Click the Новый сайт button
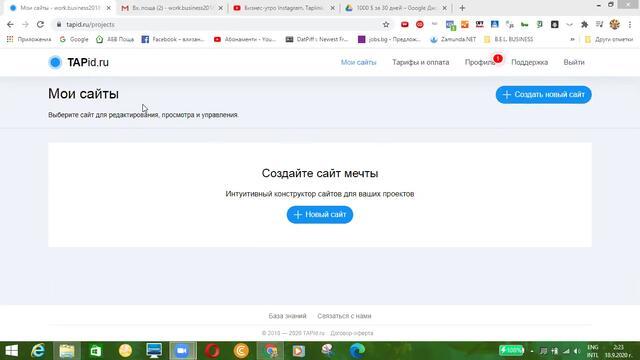Screen dimensions: 640x360 pos(320,215)
